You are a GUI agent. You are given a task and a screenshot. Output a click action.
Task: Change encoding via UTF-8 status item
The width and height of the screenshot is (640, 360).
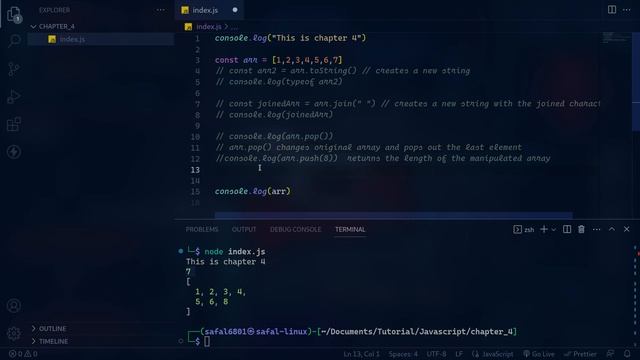point(436,354)
